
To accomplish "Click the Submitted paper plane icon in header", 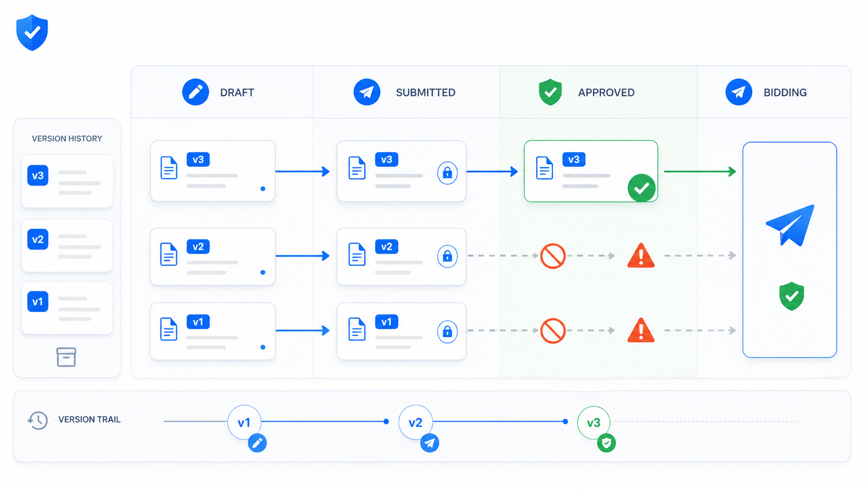I will tap(367, 92).
